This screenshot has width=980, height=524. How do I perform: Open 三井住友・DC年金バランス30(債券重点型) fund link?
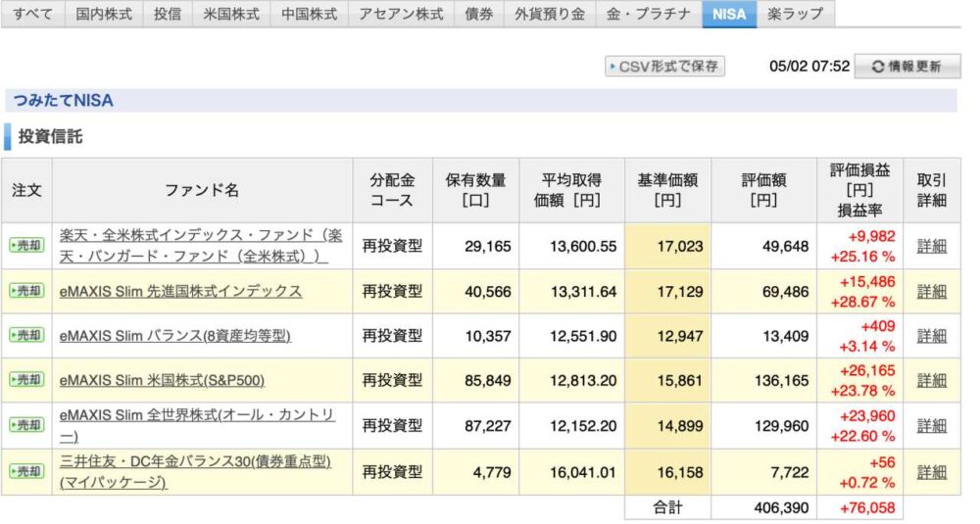pyautogui.click(x=195, y=471)
